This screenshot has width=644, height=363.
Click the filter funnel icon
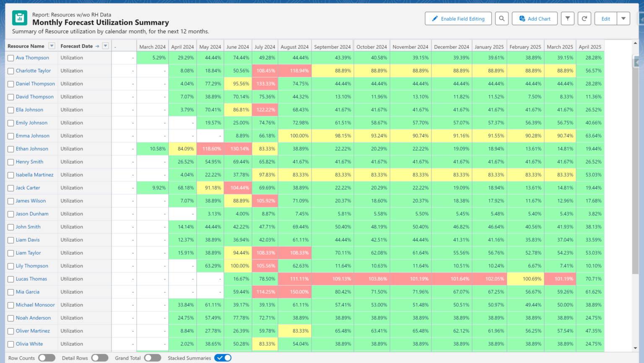click(568, 18)
